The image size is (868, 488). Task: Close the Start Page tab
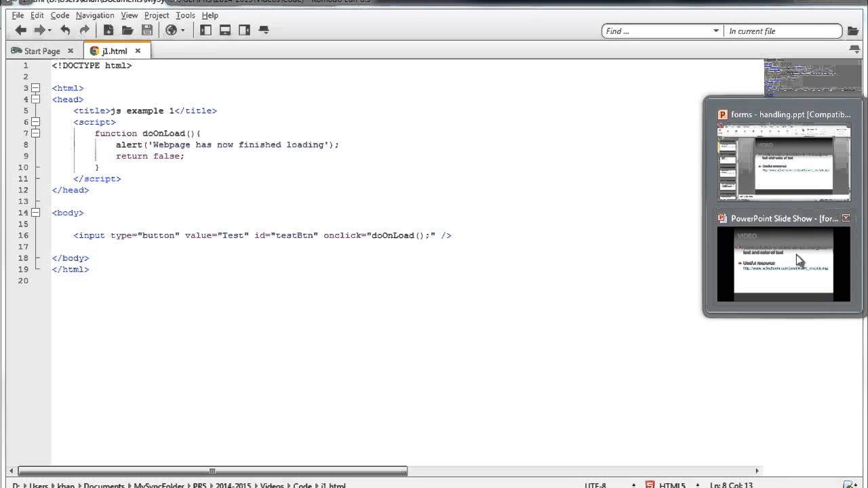click(x=70, y=51)
